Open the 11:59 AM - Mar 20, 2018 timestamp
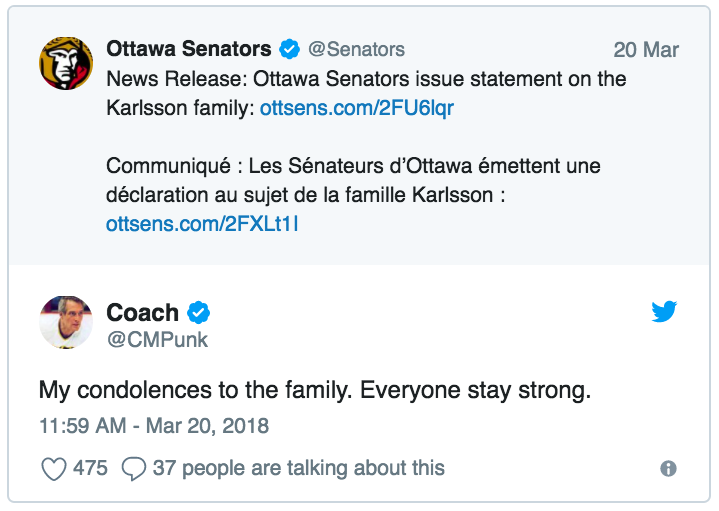The width and height of the screenshot is (719, 511). click(x=154, y=426)
